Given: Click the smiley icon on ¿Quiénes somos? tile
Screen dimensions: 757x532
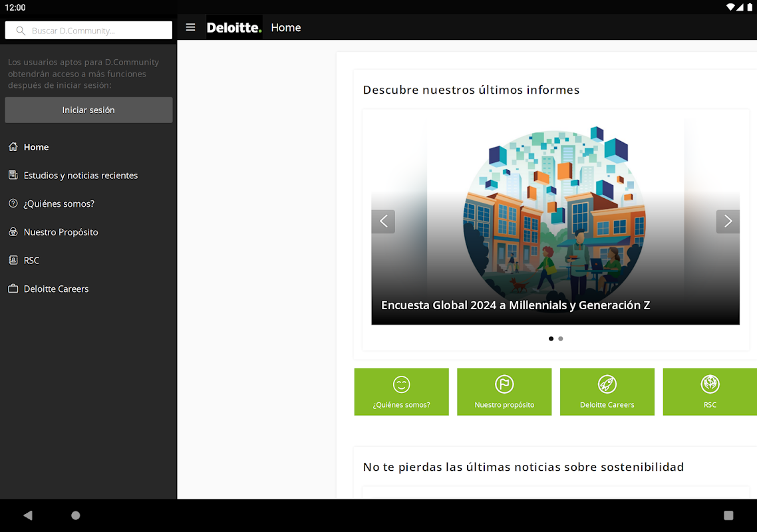Looking at the screenshot, I should click(401, 384).
